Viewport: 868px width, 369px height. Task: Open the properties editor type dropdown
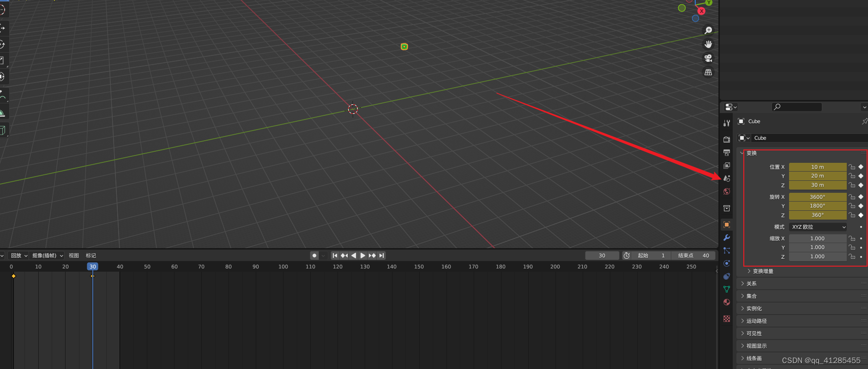pyautogui.click(x=731, y=107)
